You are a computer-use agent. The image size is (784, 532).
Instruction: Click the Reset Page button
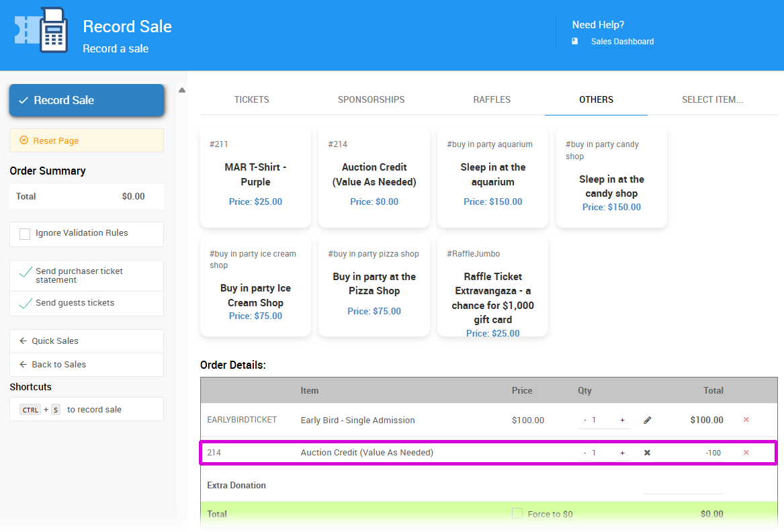tap(87, 140)
